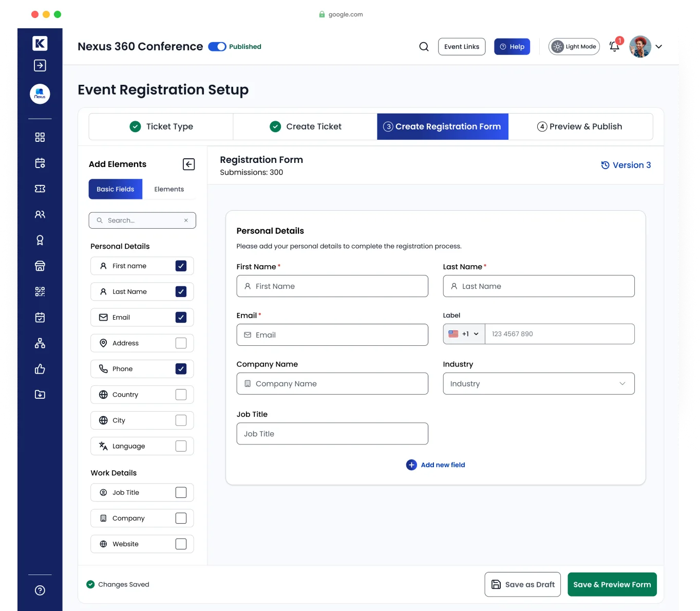Open the calendar settings sidebar icon
Viewport: 700px width, 611px height.
40,163
